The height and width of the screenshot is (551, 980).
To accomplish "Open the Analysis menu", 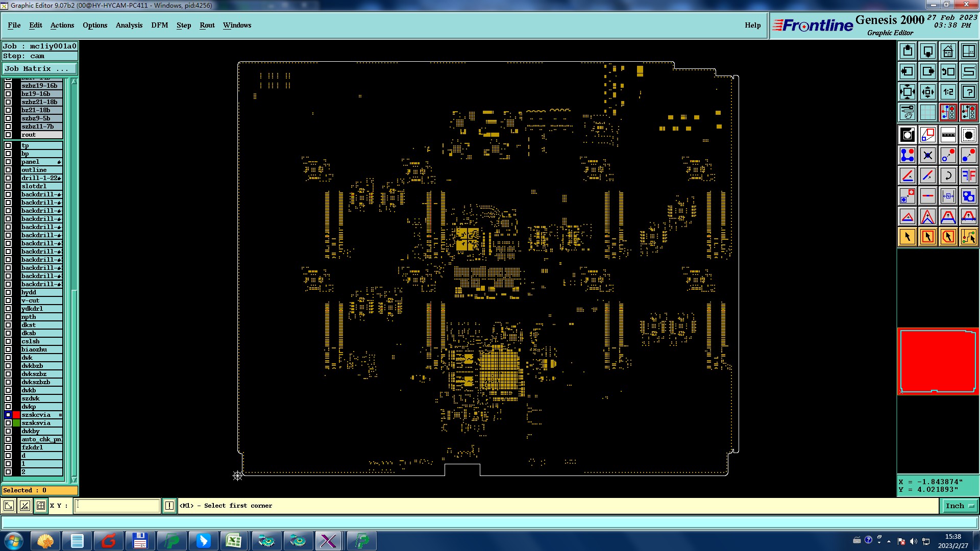I will pos(129,25).
